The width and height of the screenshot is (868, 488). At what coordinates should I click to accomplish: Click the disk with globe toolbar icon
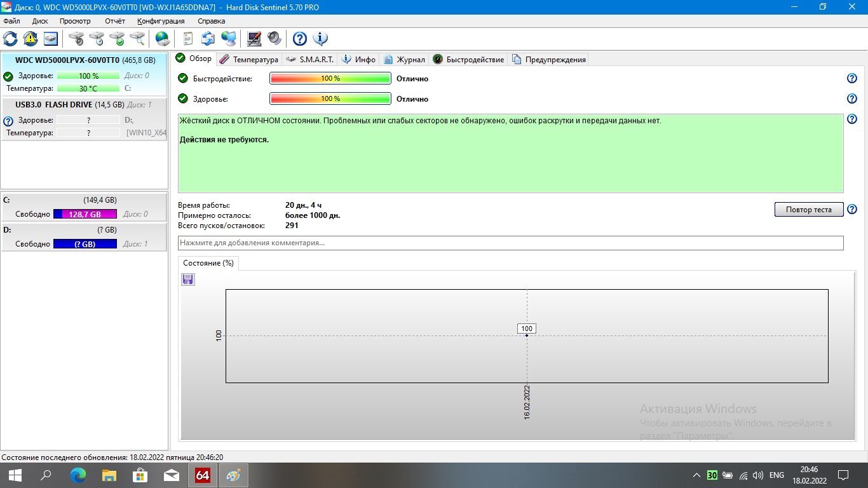click(163, 39)
